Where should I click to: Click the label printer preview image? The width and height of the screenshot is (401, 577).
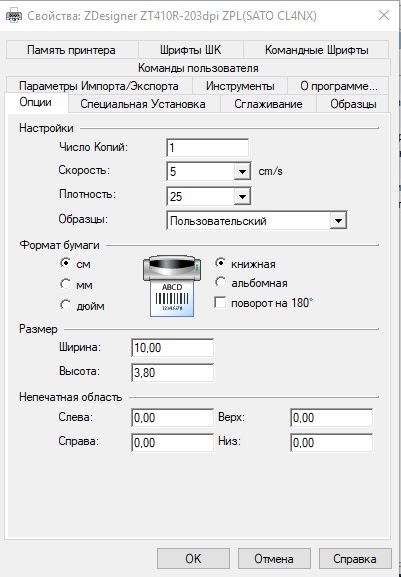pyautogui.click(x=172, y=286)
